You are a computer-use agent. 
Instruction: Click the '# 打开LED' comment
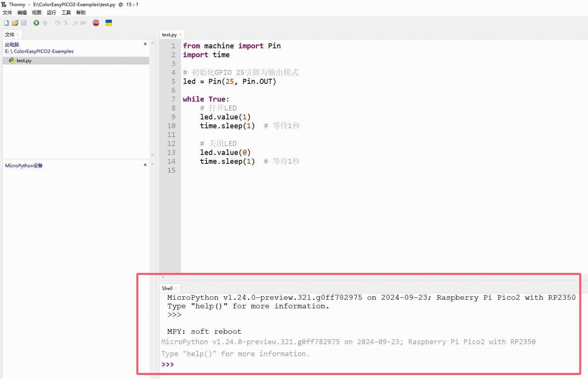pyautogui.click(x=218, y=108)
